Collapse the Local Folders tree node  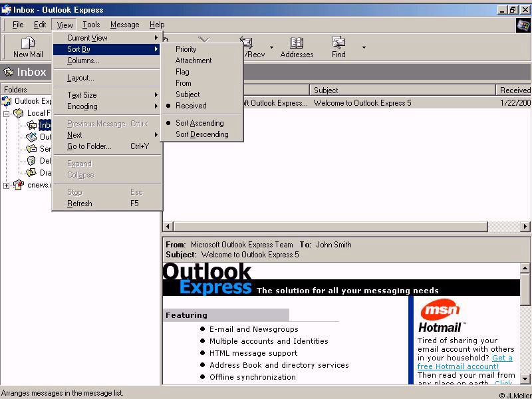click(x=7, y=114)
